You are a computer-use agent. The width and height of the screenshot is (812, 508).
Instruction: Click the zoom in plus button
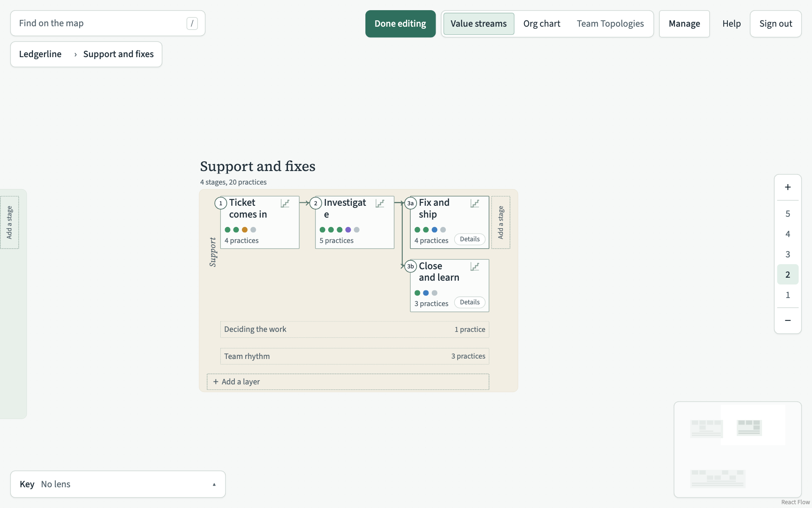point(787,187)
